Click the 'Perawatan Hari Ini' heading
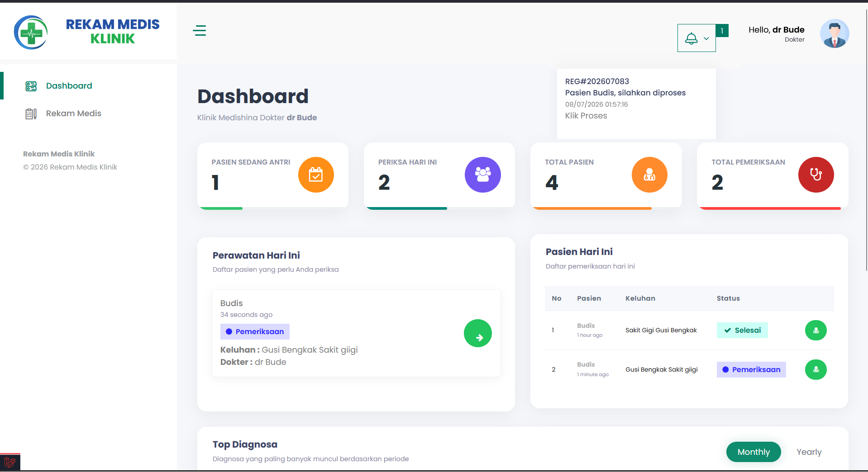This screenshot has height=472, width=868. tap(256, 255)
